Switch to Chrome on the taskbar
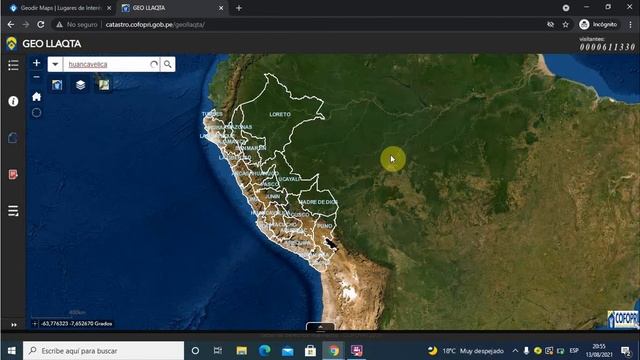640x360 pixels. [x=334, y=351]
